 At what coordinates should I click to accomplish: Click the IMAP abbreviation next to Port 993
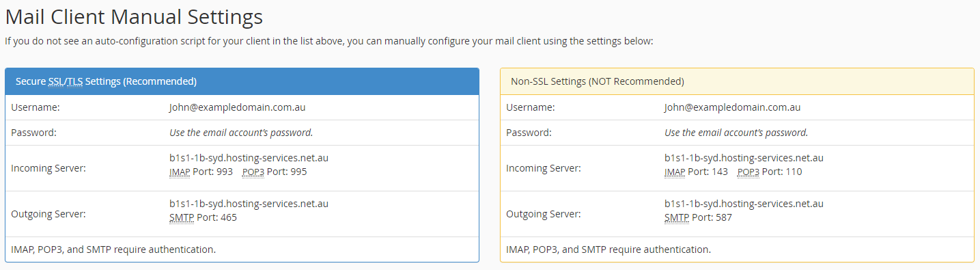click(180, 172)
